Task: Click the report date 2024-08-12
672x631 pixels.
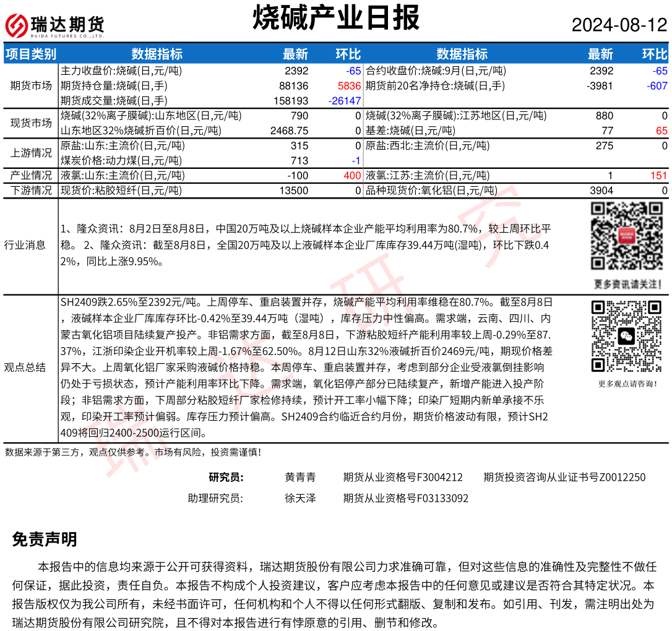Action: point(619,25)
